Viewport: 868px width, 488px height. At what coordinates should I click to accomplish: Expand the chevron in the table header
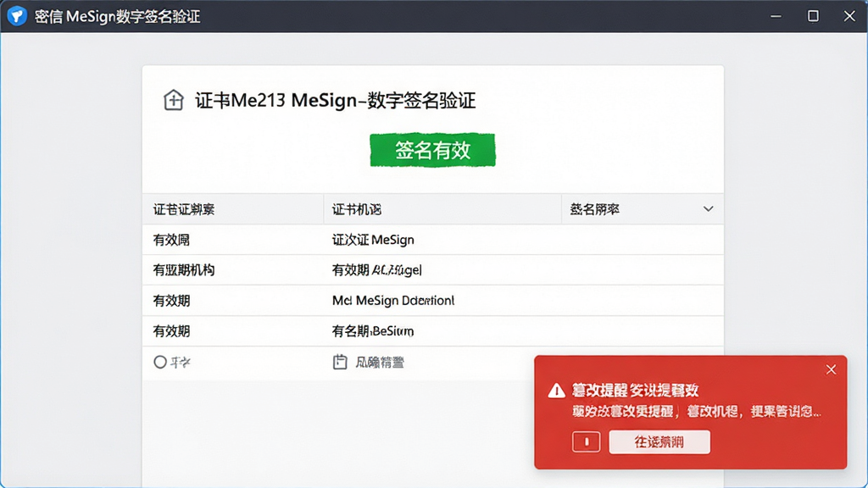click(x=708, y=209)
